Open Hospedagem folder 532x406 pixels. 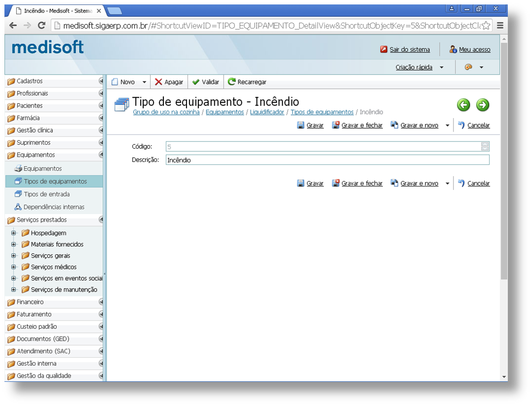coord(44,233)
